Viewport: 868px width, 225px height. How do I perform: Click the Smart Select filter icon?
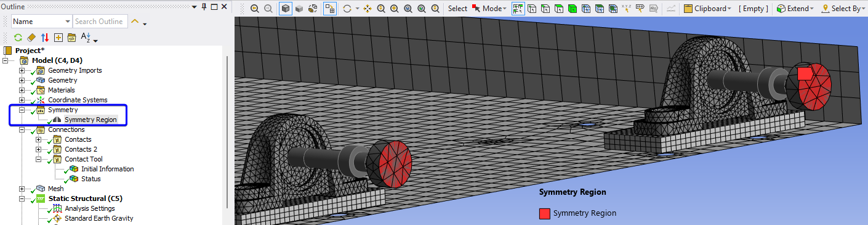tap(518, 9)
